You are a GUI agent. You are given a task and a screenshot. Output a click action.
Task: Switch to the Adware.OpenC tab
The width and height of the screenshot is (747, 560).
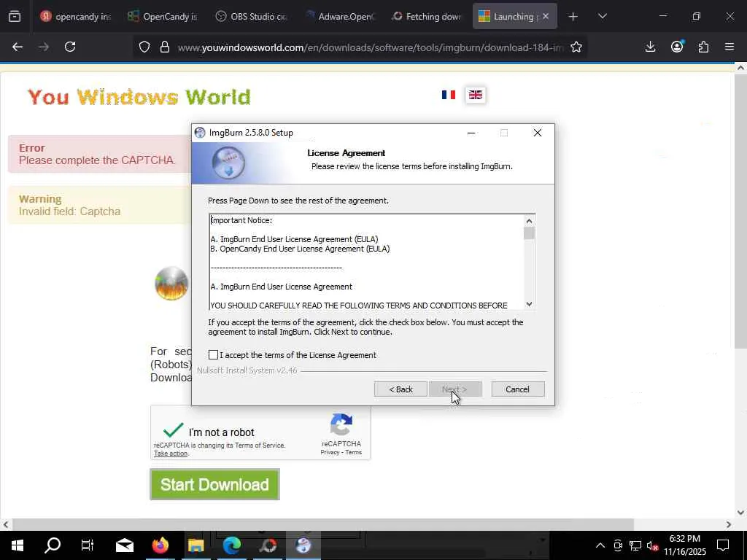pyautogui.click(x=338, y=17)
